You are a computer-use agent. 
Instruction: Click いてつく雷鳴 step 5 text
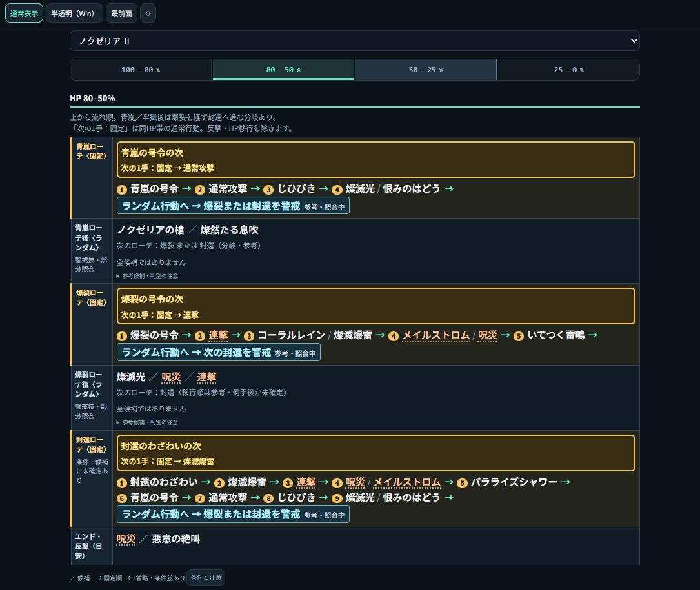point(555,335)
